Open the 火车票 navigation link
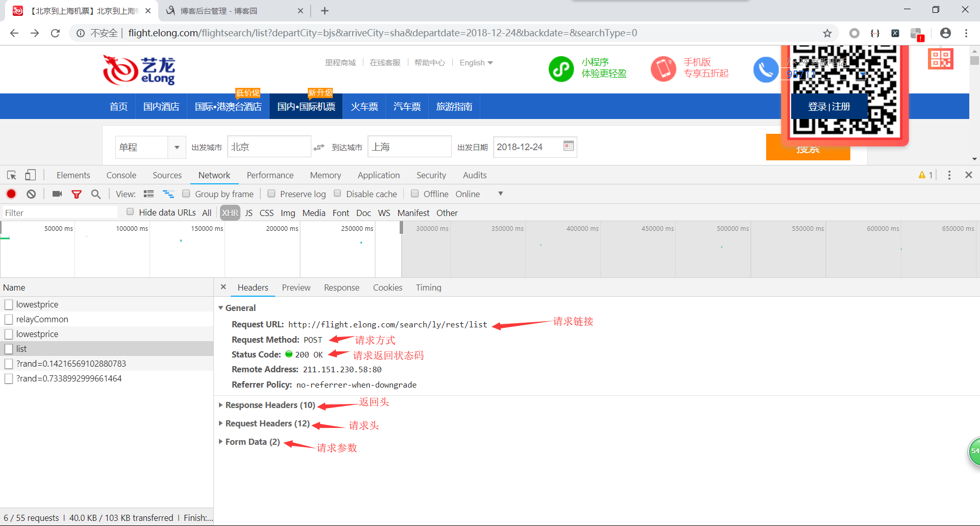 coord(364,106)
